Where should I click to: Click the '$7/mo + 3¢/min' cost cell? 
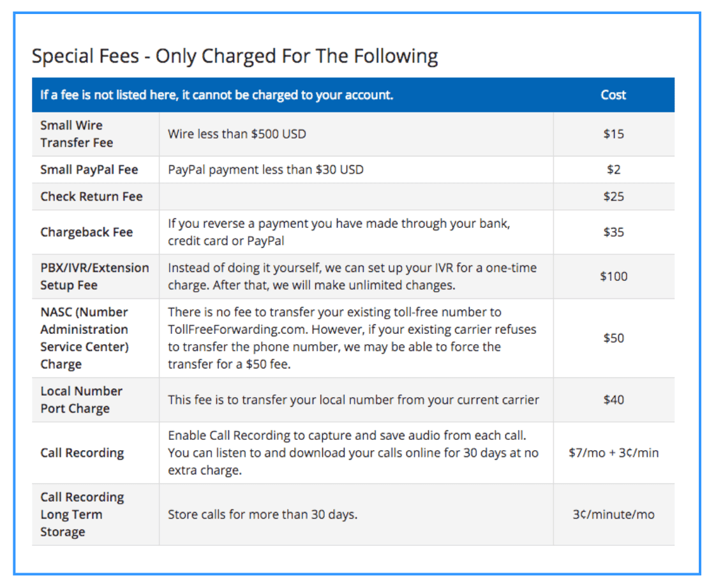point(613,453)
